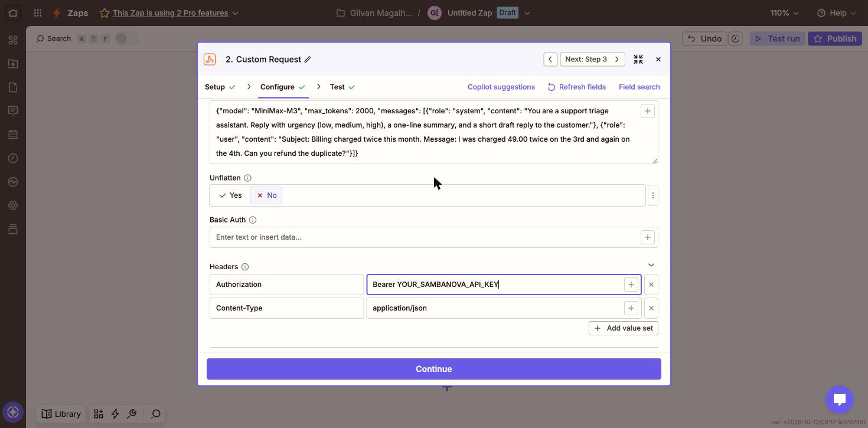
Task: Click the magnifier icon in the bottom toolbar
Action: pos(156,414)
